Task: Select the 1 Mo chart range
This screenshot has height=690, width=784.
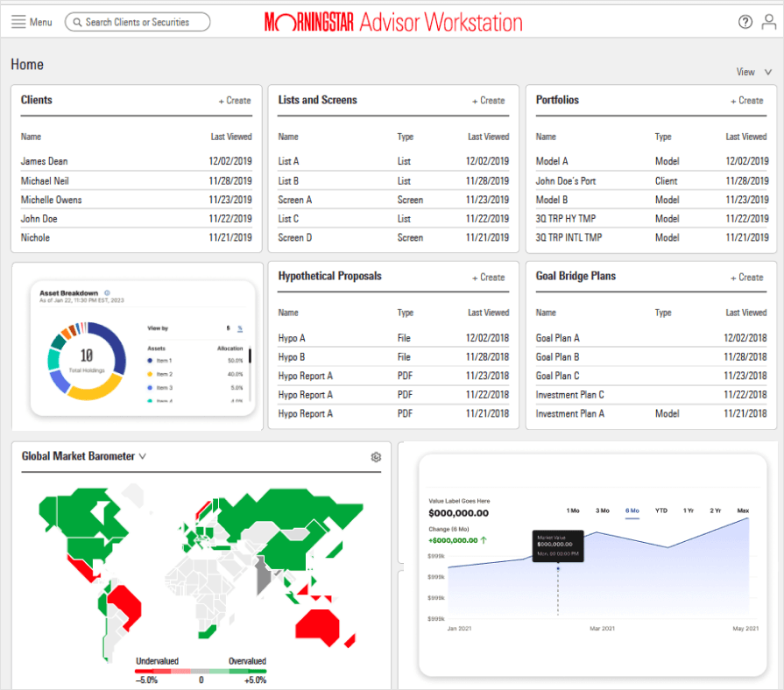Action: point(573,510)
